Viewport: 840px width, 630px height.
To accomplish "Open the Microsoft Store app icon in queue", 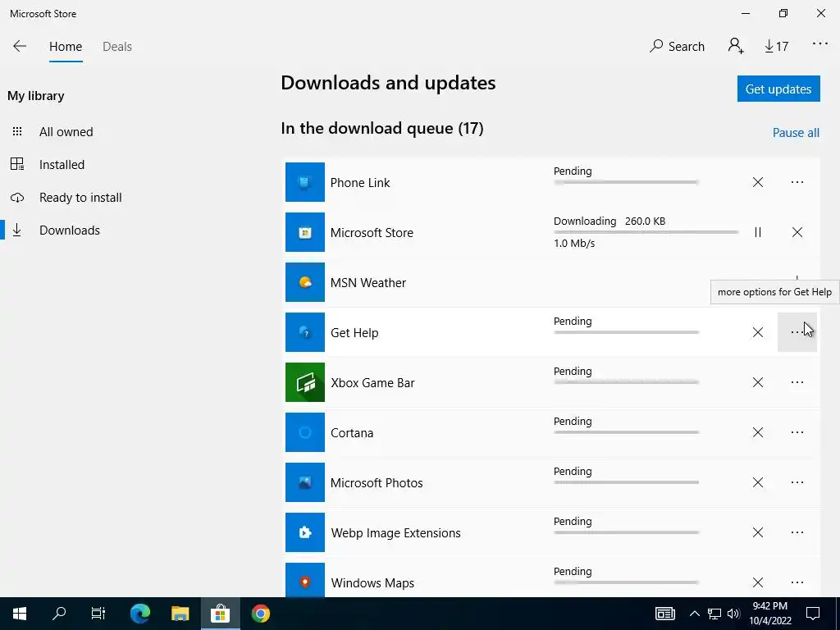I will [x=305, y=232].
